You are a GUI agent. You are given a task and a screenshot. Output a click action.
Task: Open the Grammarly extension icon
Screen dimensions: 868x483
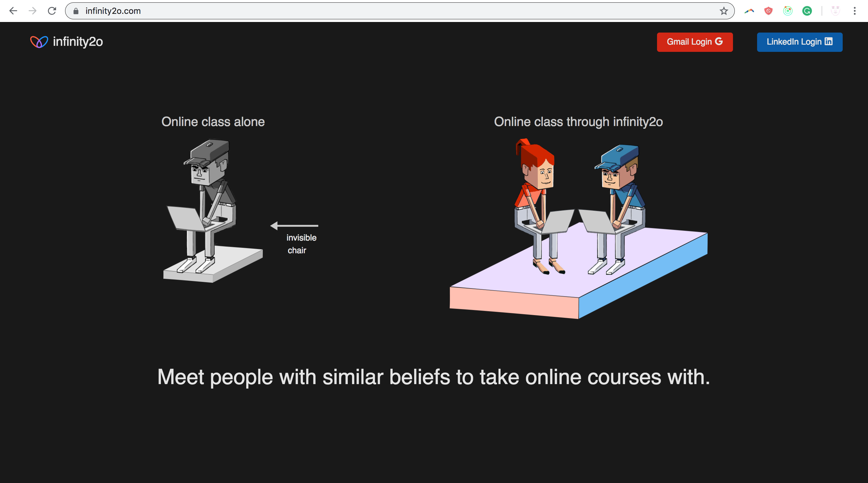tap(807, 11)
